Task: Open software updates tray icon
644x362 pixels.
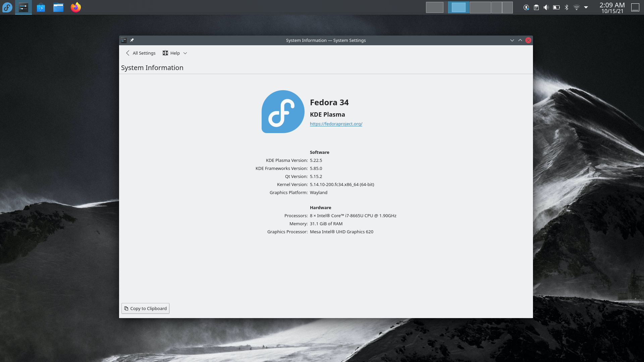Action: point(526,7)
